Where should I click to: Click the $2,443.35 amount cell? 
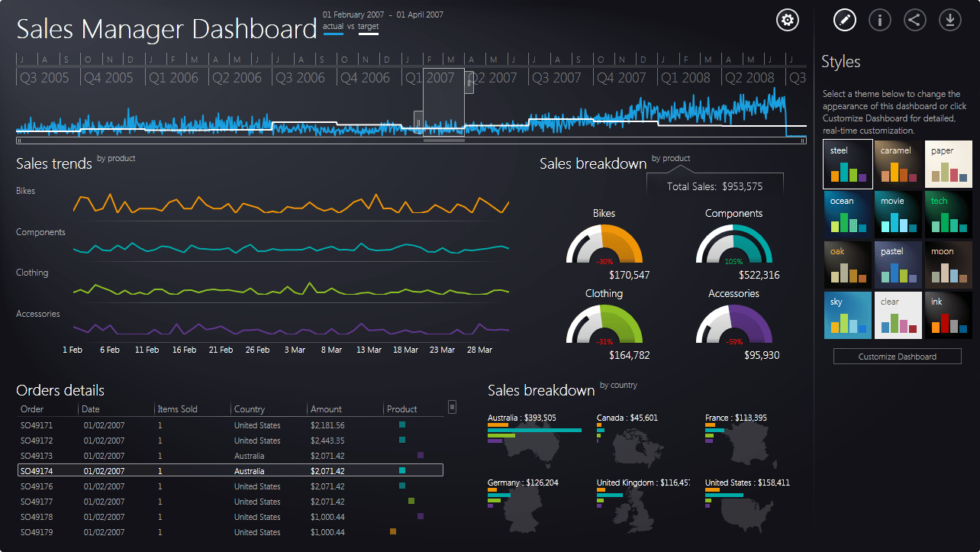[327, 441]
